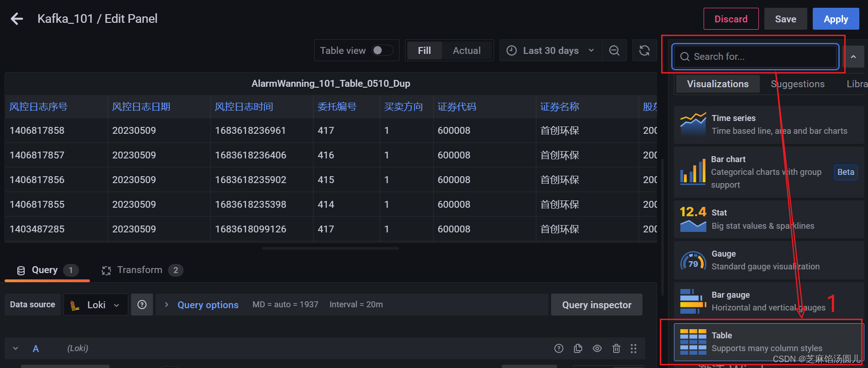Viewport: 868px width, 368px height.
Task: Toggle visibility of query A
Action: 597,348
